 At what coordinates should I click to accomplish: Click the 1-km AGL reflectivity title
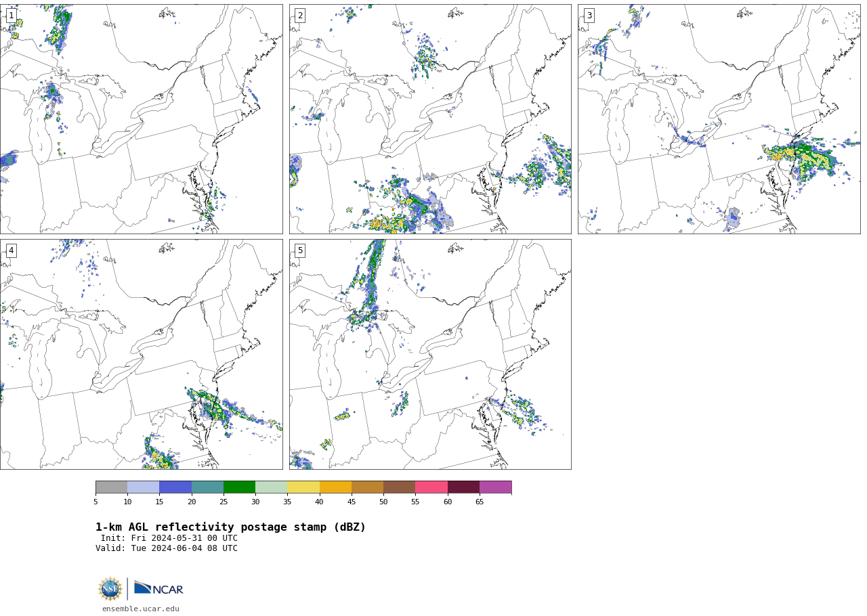point(230,527)
